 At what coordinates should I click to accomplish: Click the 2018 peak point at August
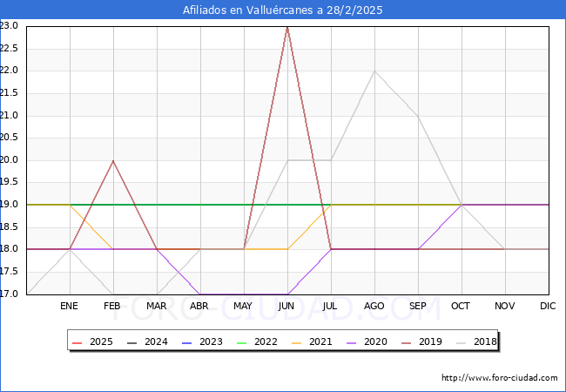(x=374, y=71)
